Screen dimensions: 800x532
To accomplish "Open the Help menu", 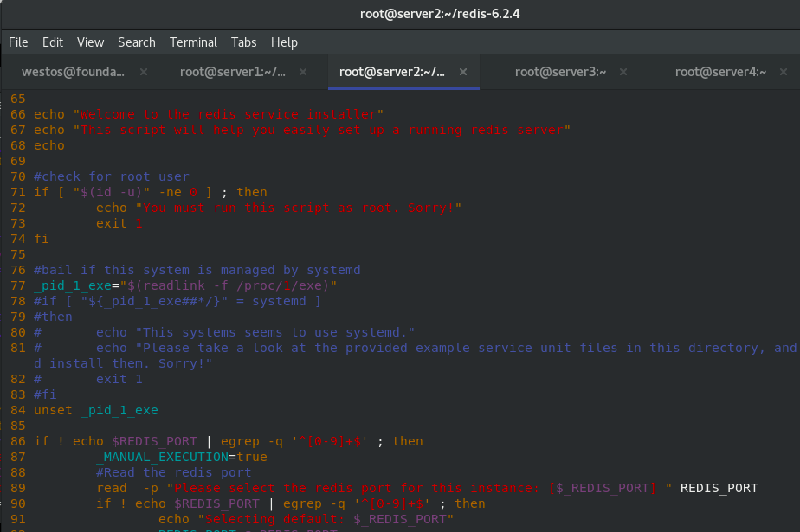I will tap(284, 42).
